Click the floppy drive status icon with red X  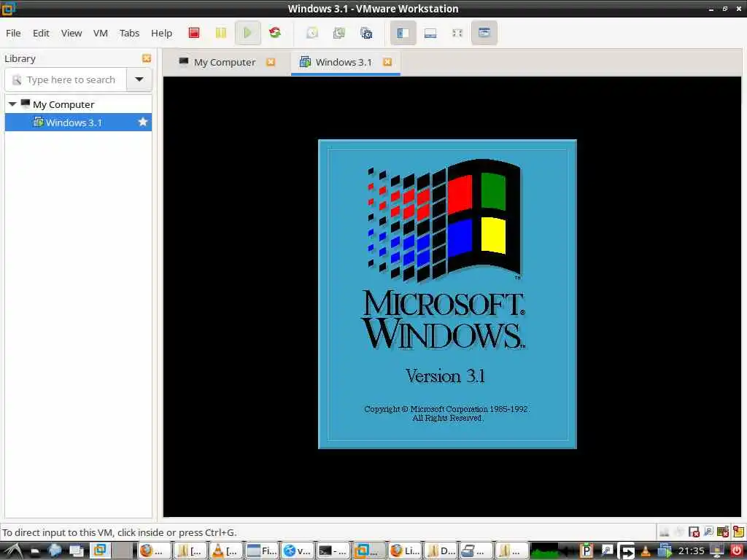point(694,532)
